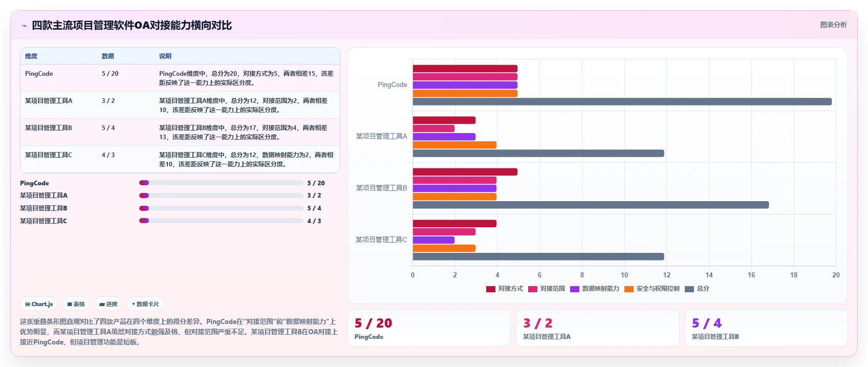Click the 数据 column header
Screen dimensions: 868x367
[x=108, y=56]
